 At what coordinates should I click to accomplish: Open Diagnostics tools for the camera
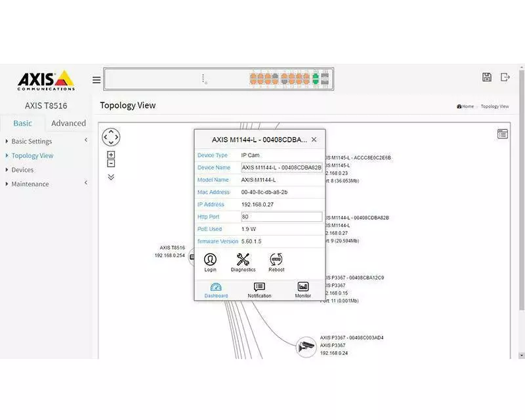(x=243, y=262)
